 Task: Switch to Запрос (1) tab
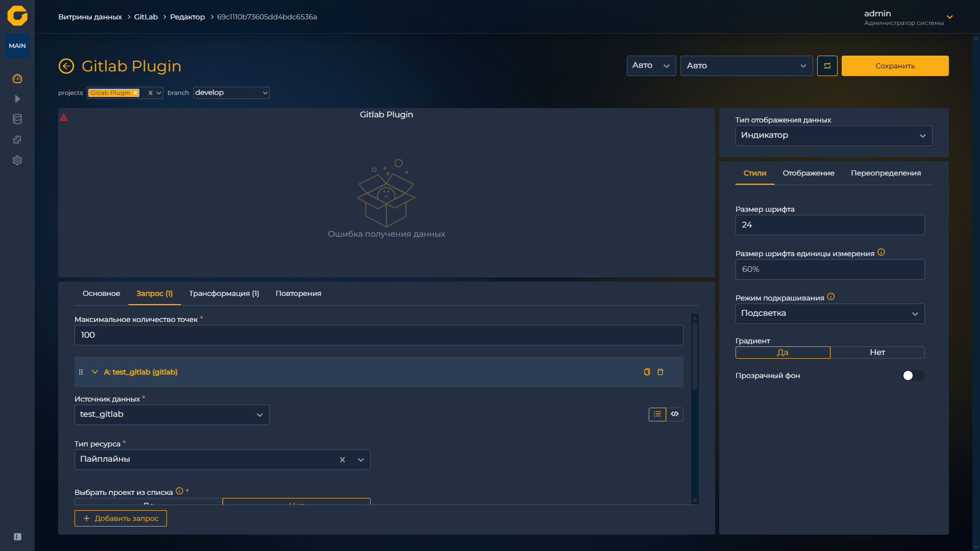(154, 293)
